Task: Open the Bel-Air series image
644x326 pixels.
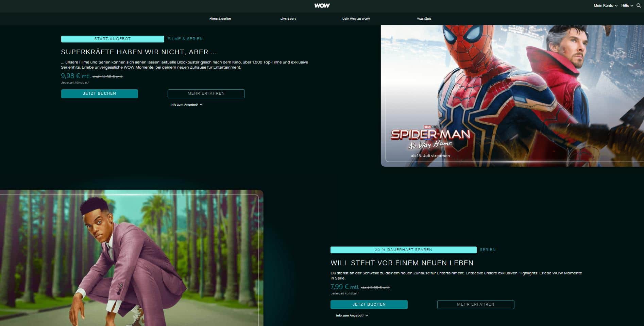Action: click(x=132, y=258)
